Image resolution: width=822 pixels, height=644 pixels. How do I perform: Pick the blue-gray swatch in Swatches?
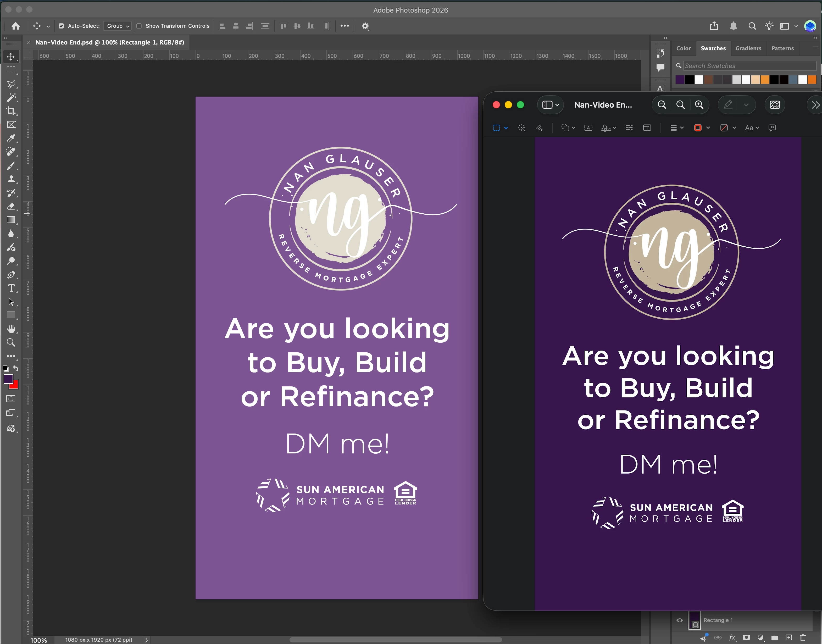793,80
